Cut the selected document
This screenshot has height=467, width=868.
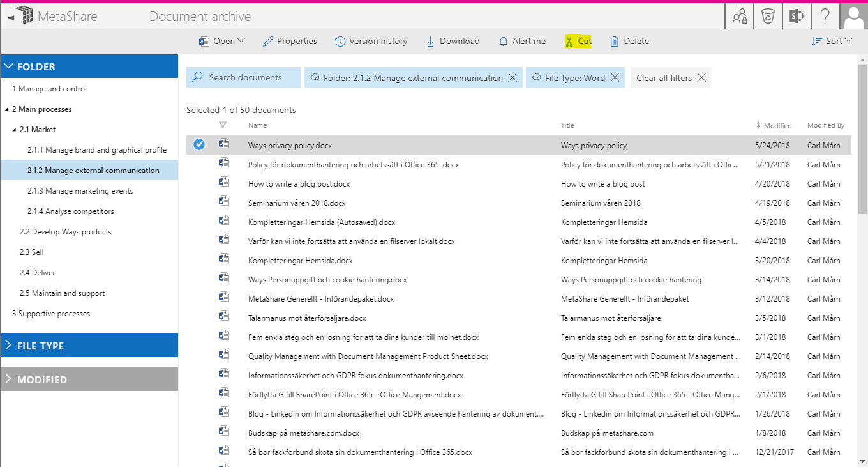pyautogui.click(x=578, y=41)
